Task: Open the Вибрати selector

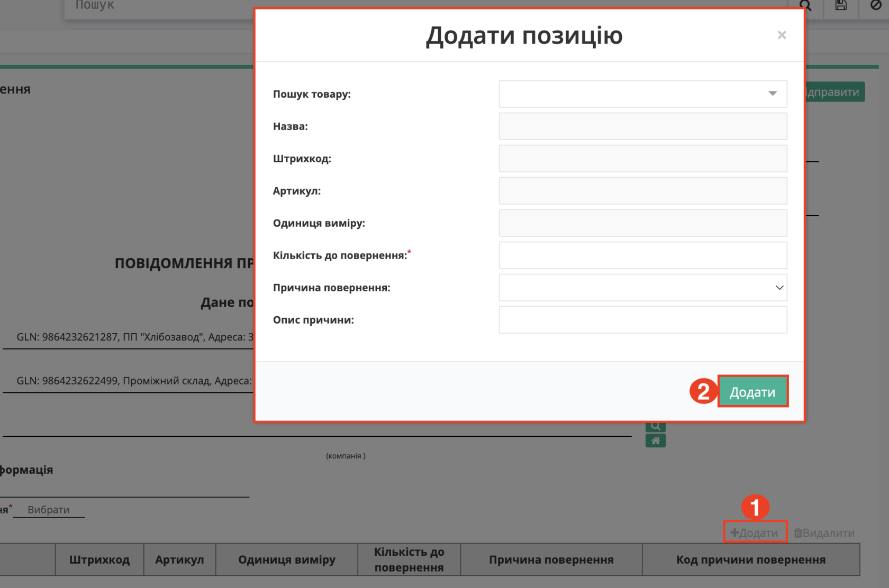Action: pos(49,510)
